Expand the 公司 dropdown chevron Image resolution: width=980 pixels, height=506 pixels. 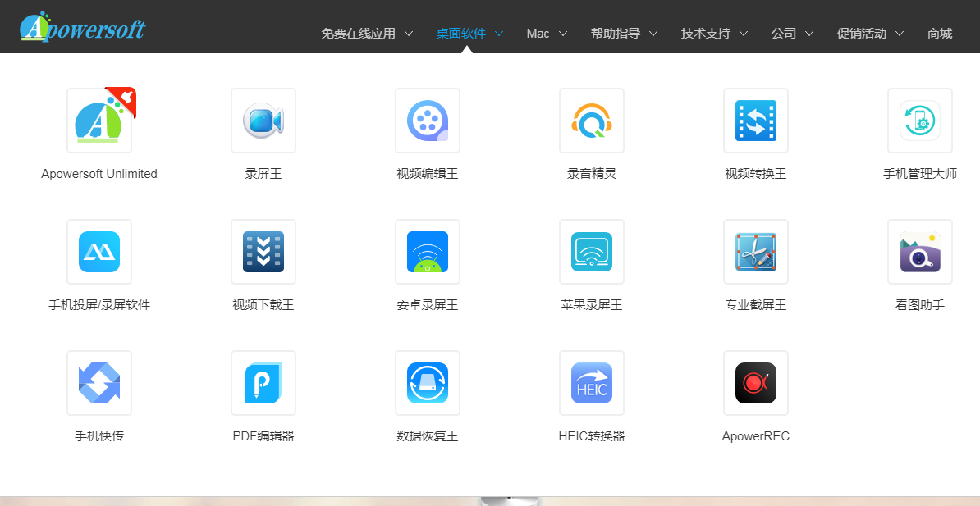(808, 34)
